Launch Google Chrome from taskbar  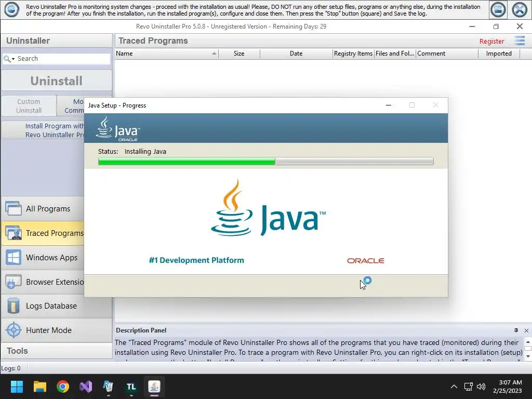click(x=63, y=387)
